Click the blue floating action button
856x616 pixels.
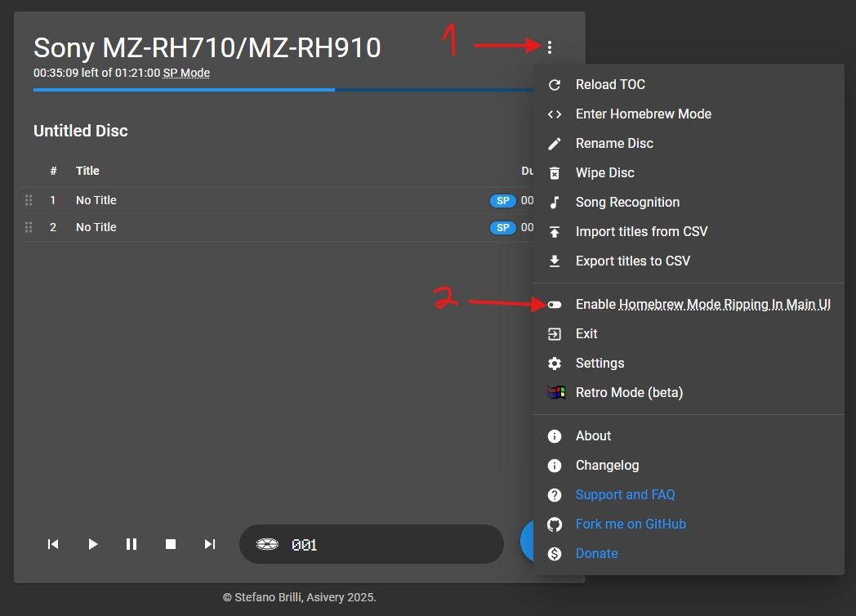coord(527,541)
